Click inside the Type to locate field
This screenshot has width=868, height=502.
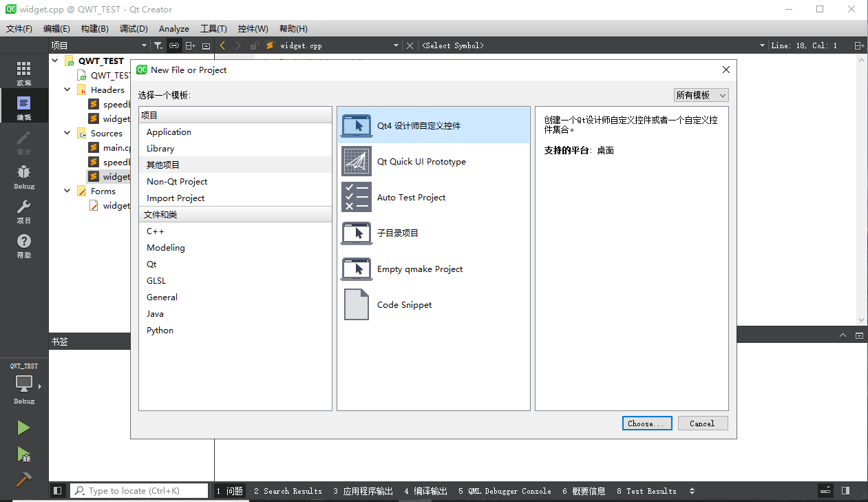138,490
